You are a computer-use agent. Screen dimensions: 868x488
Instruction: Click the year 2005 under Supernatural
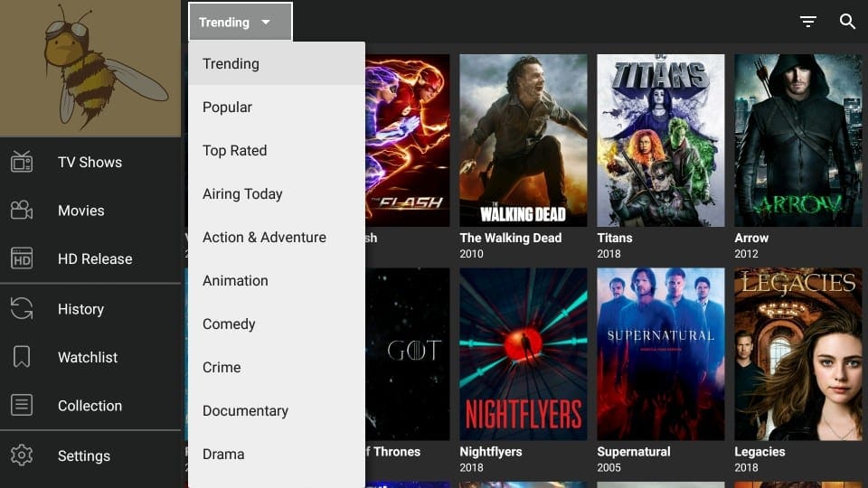point(609,467)
